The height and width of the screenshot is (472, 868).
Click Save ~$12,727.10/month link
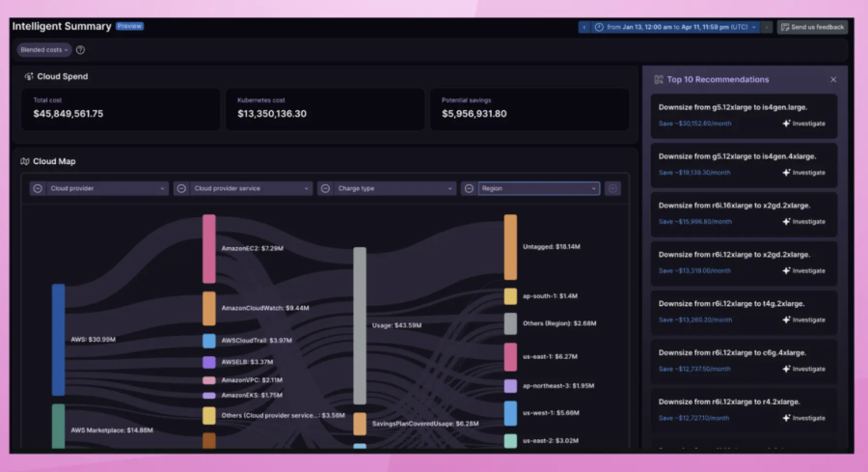coord(693,418)
